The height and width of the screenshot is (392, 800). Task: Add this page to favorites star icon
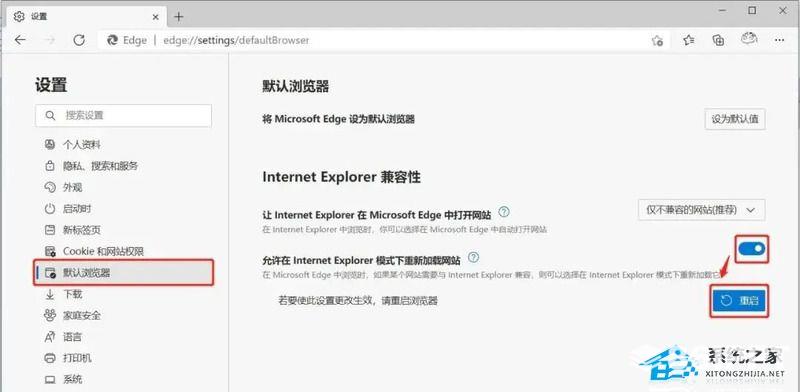[x=657, y=40]
